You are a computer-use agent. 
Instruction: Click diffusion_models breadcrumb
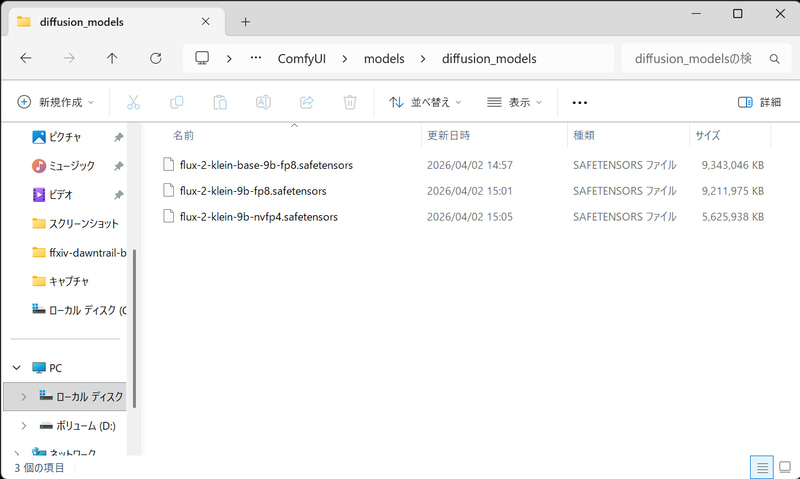[x=489, y=59]
